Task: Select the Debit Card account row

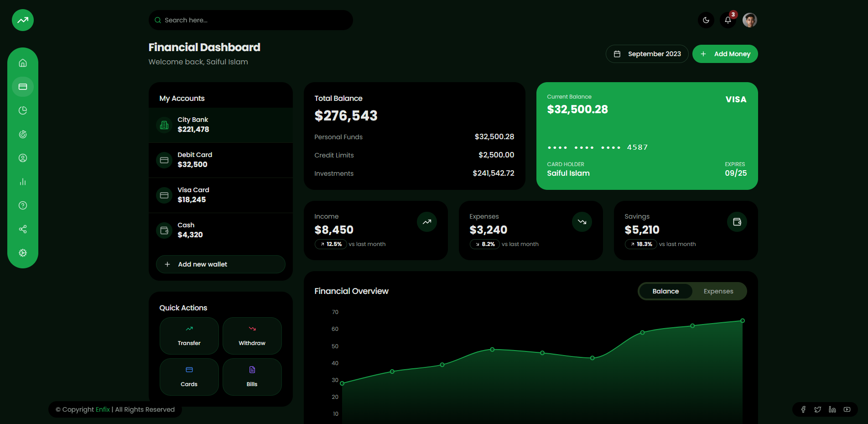Action: [x=221, y=160]
